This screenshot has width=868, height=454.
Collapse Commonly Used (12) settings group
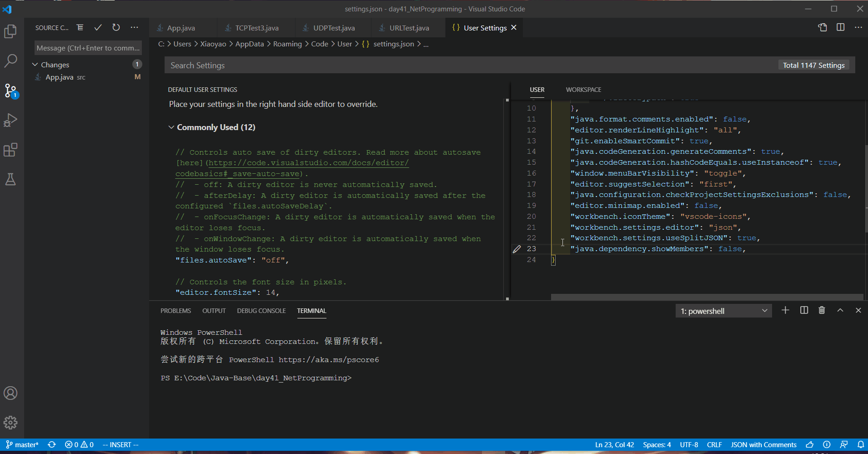171,127
